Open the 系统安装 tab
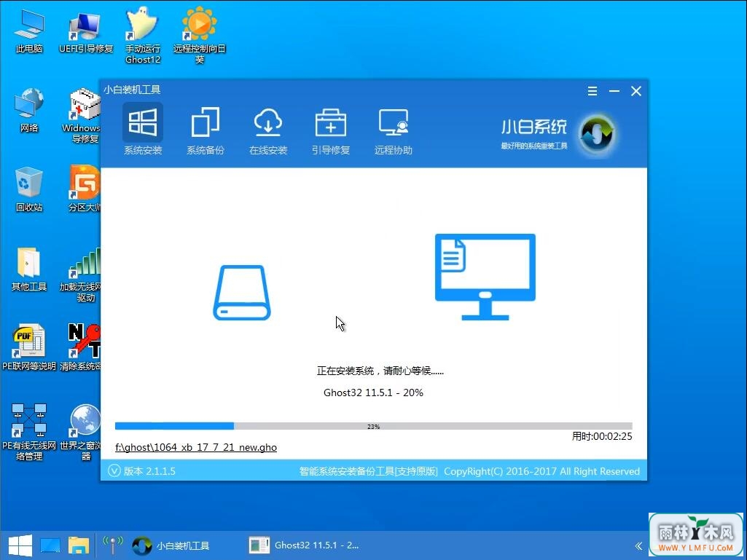Screen dimensions: 747x560 (x=142, y=130)
